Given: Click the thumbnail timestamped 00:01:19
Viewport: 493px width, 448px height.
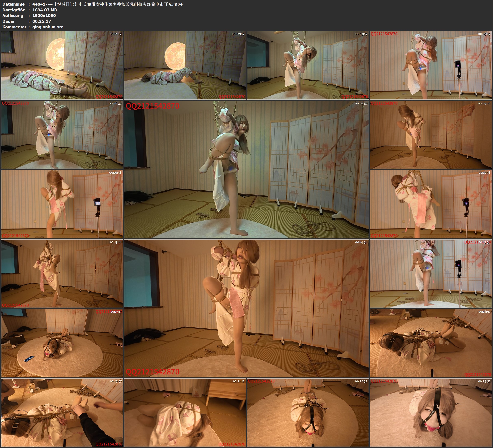Looking at the screenshot, I should click(x=62, y=65).
